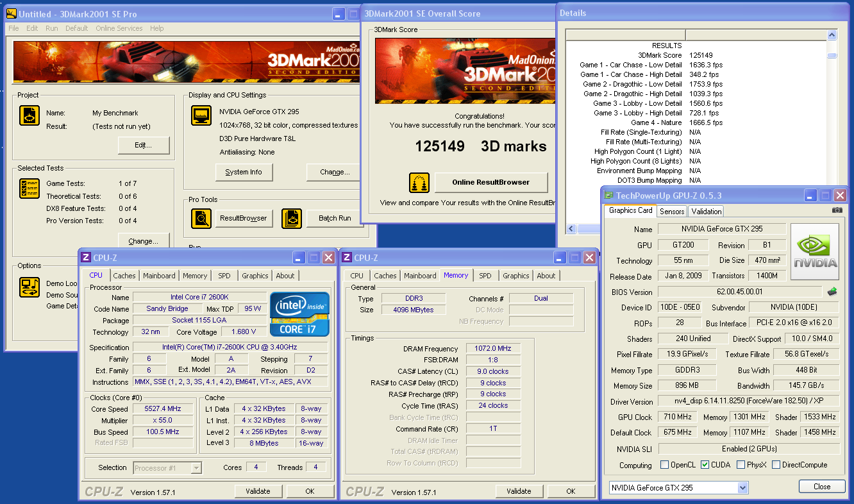Click the Online ResultBrowser podium icon
854x504 pixels.
419,183
